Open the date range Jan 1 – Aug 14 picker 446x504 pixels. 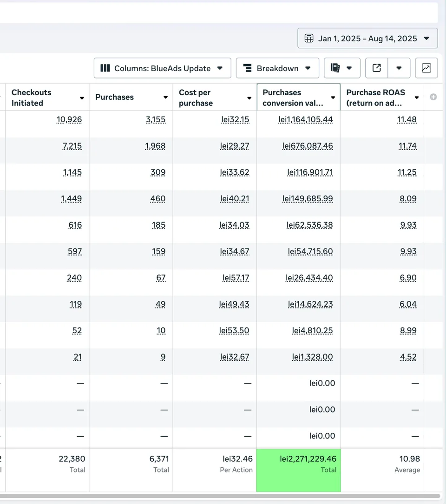[x=367, y=38]
